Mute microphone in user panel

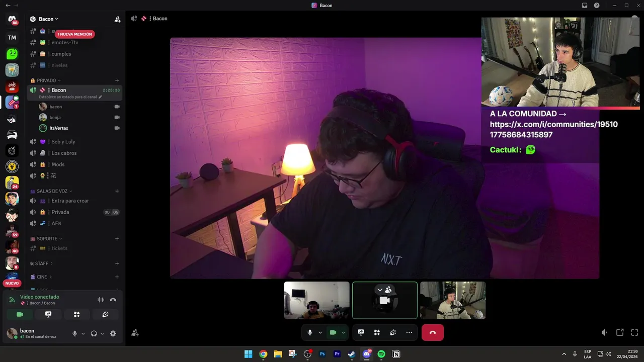coord(75,333)
